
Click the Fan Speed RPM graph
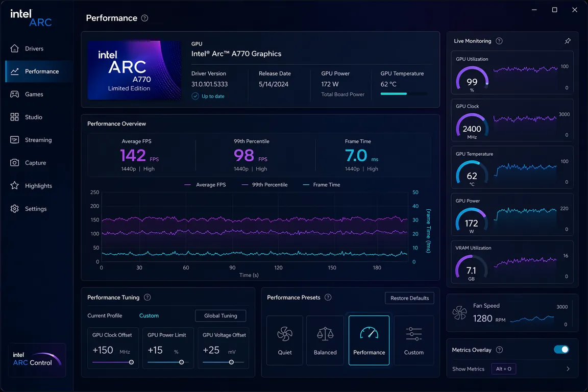click(x=532, y=319)
